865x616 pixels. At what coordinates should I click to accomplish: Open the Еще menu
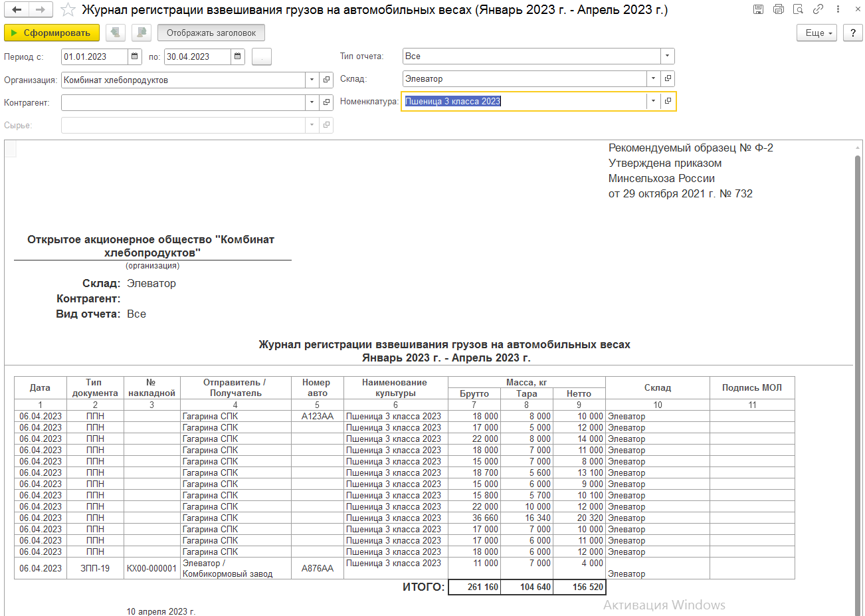coord(817,33)
